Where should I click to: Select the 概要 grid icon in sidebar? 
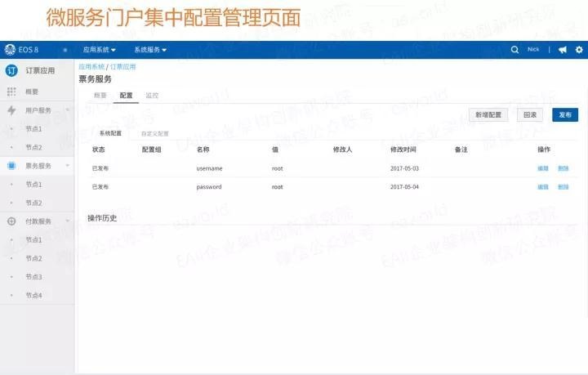click(11, 92)
